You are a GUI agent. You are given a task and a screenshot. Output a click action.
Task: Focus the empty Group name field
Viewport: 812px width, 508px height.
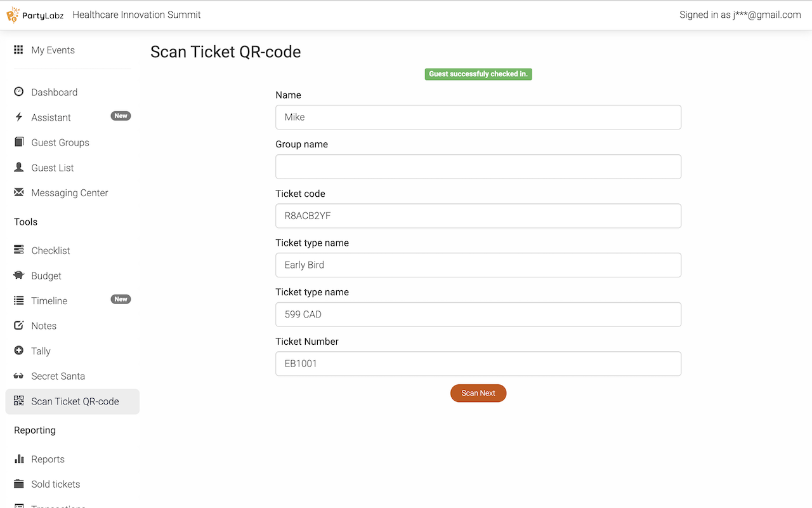(478, 166)
